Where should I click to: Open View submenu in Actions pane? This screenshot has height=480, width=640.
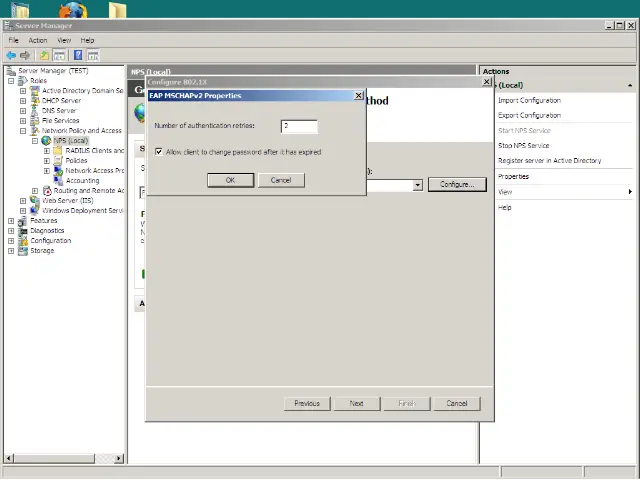[565, 192]
